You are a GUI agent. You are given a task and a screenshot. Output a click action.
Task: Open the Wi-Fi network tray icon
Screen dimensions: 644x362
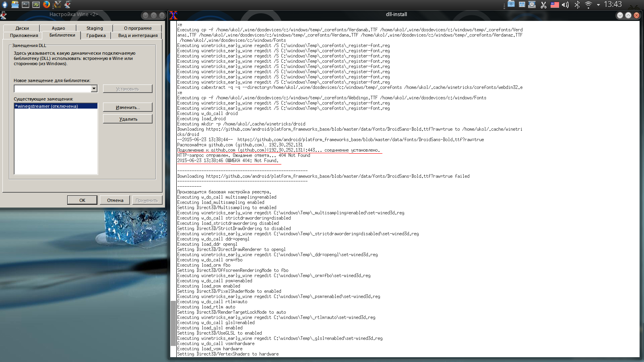click(588, 5)
